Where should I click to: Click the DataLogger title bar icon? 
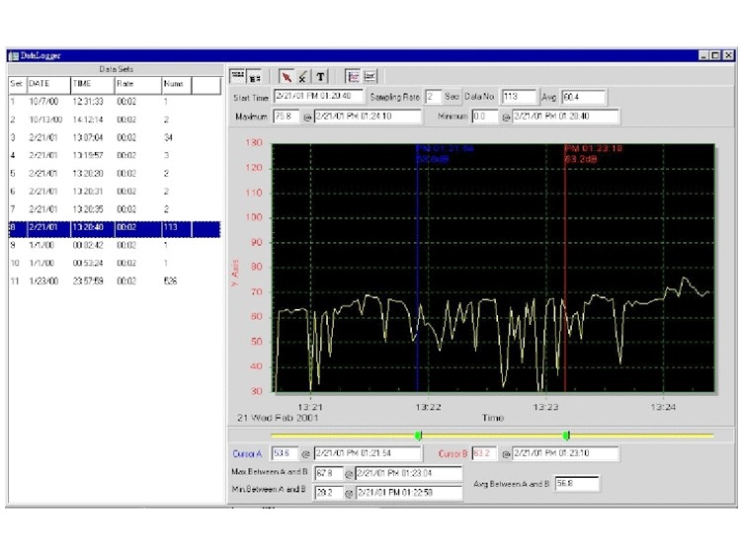(x=14, y=56)
